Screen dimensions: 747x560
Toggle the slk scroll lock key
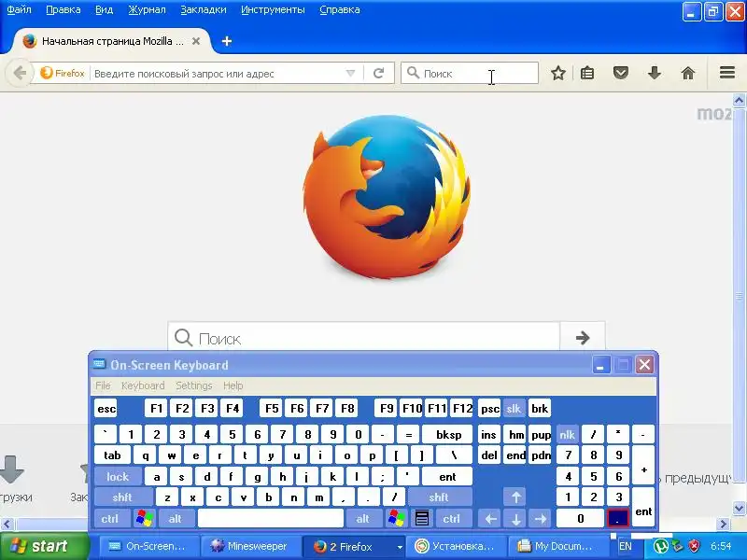(514, 409)
